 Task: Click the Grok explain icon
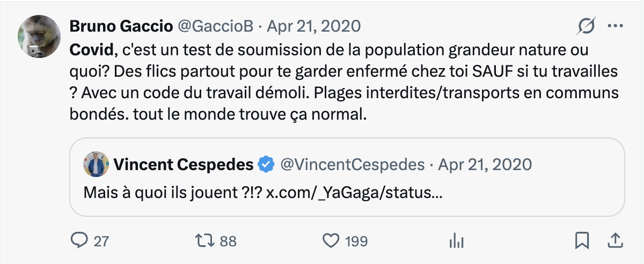587,26
